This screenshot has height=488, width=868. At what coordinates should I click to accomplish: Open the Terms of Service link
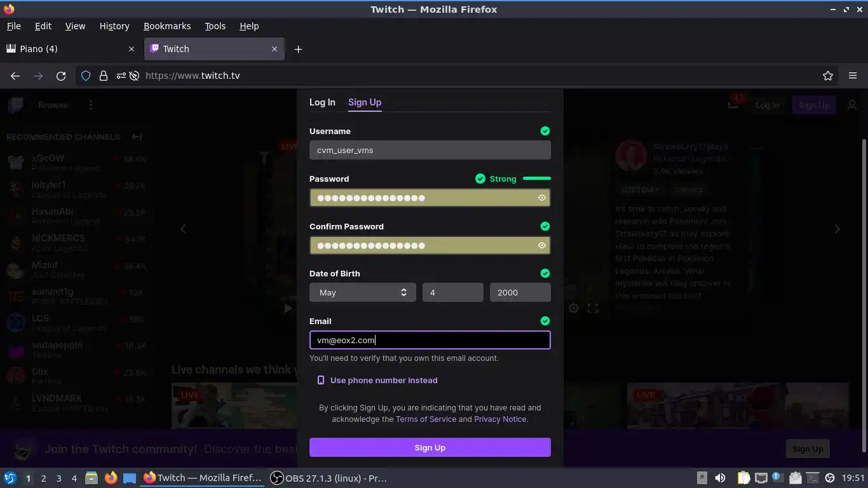pyautogui.click(x=426, y=419)
